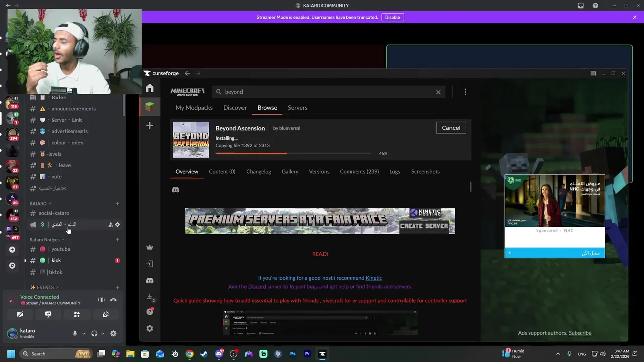
Task: Show hidden system tray icons
Action: (x=558, y=354)
